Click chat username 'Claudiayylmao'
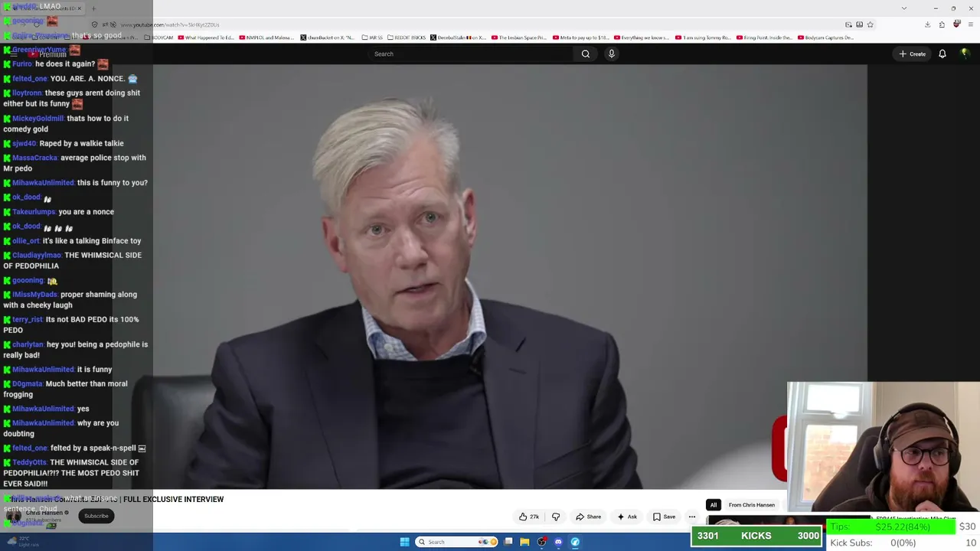Image resolution: width=980 pixels, height=551 pixels. tap(37, 256)
